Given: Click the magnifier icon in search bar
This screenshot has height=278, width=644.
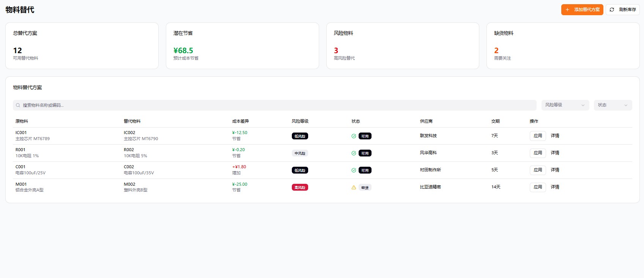Looking at the screenshot, I should coord(18,105).
